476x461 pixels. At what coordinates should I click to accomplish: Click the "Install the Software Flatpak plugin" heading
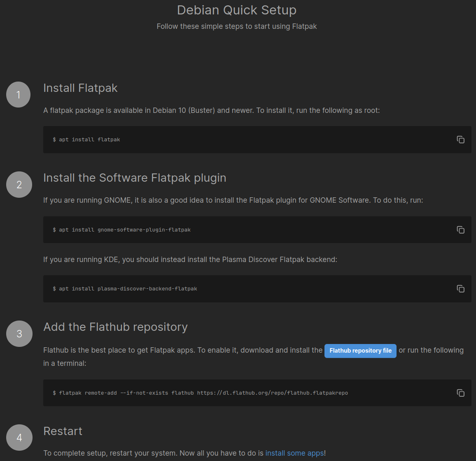pyautogui.click(x=135, y=178)
